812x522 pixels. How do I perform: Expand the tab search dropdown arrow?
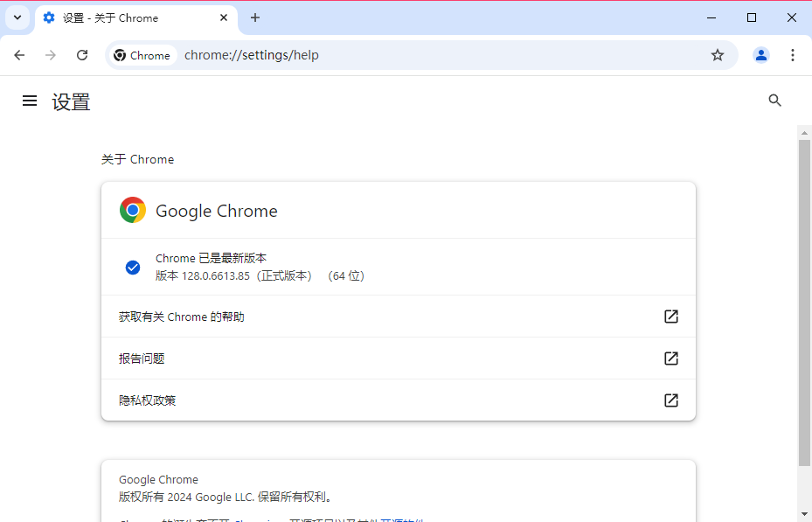point(17,17)
